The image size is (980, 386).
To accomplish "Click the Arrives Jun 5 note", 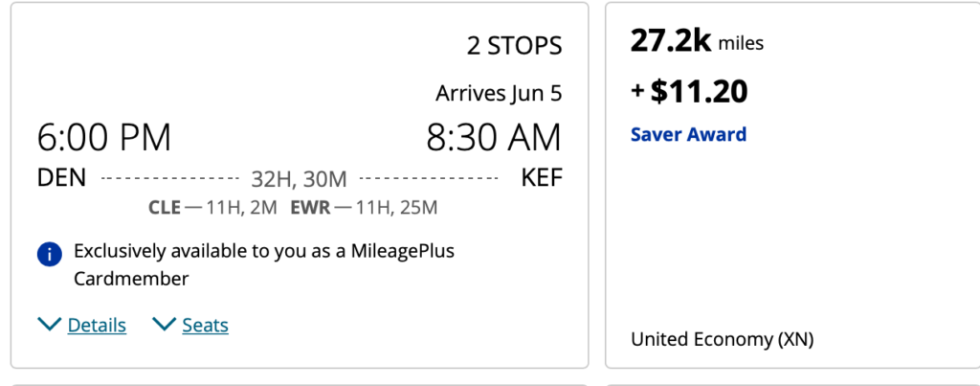I will (x=499, y=93).
